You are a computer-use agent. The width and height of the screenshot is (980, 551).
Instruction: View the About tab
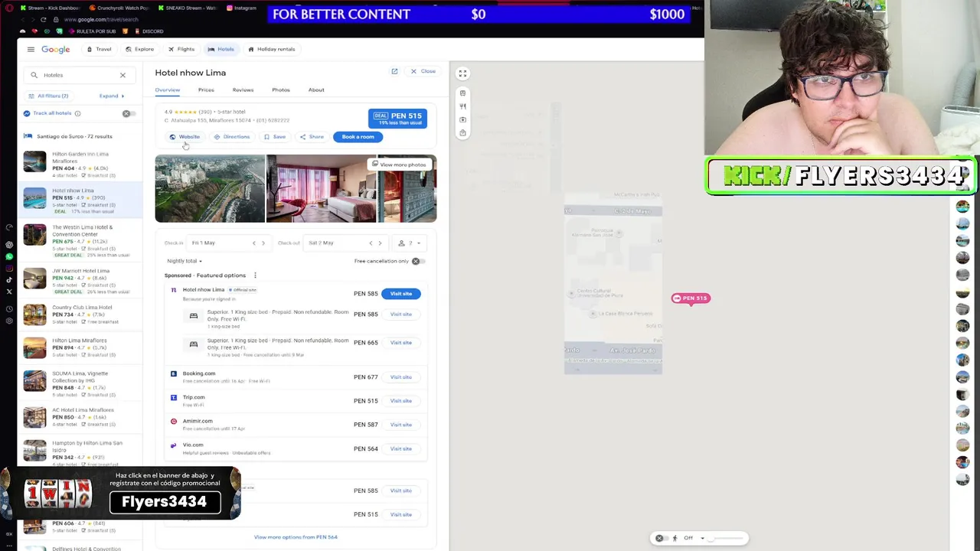pos(316,90)
